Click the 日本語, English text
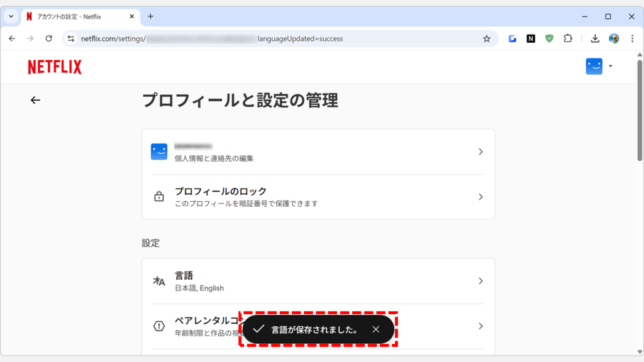 click(x=199, y=288)
